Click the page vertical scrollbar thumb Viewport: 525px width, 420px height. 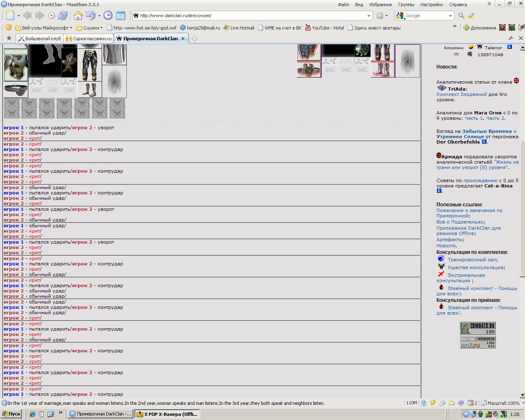[522, 209]
